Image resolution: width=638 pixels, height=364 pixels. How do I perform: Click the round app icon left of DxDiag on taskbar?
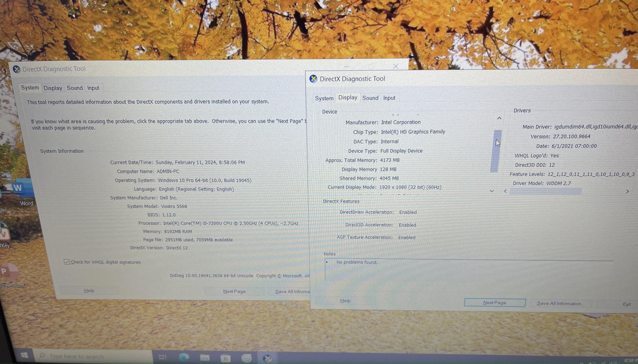pos(246,358)
